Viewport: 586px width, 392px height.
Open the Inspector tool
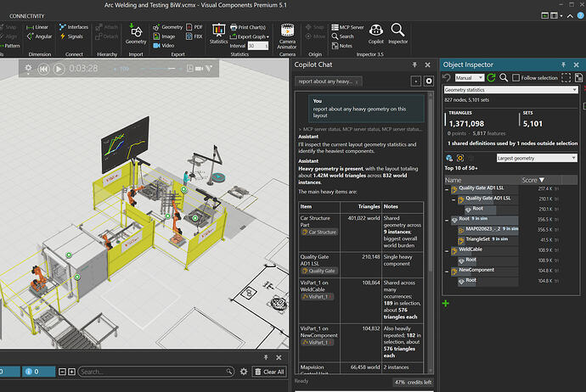(397, 34)
